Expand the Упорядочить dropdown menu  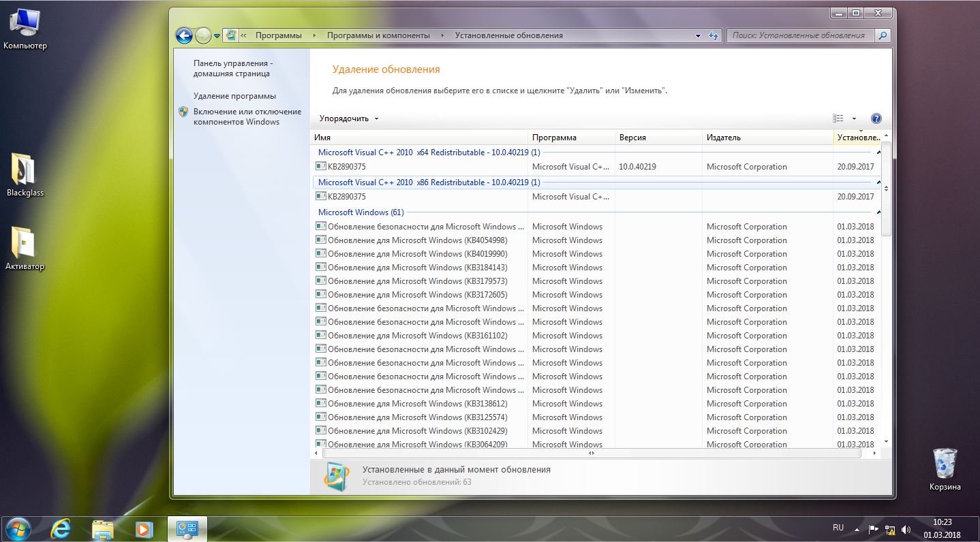pos(349,118)
